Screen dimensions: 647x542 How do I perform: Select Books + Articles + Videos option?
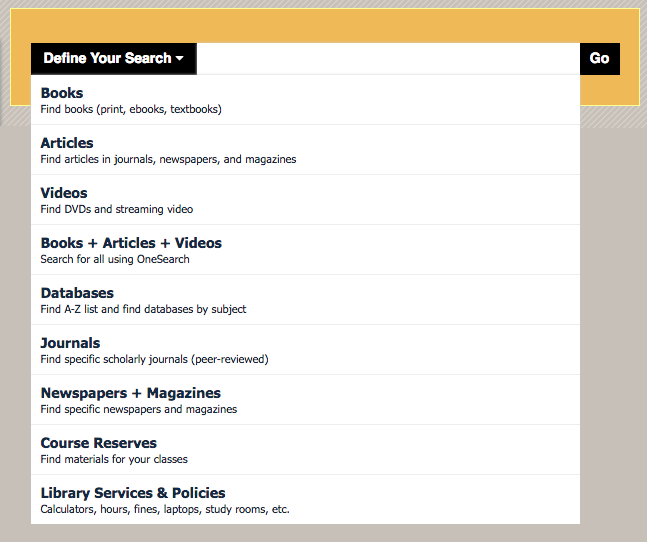click(305, 250)
